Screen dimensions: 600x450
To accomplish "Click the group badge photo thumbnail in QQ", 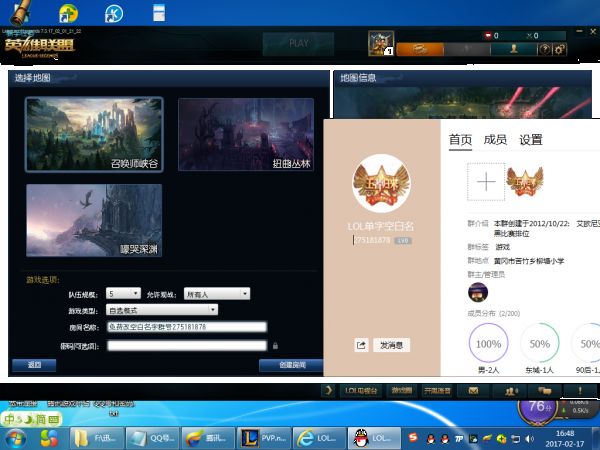I will [525, 182].
